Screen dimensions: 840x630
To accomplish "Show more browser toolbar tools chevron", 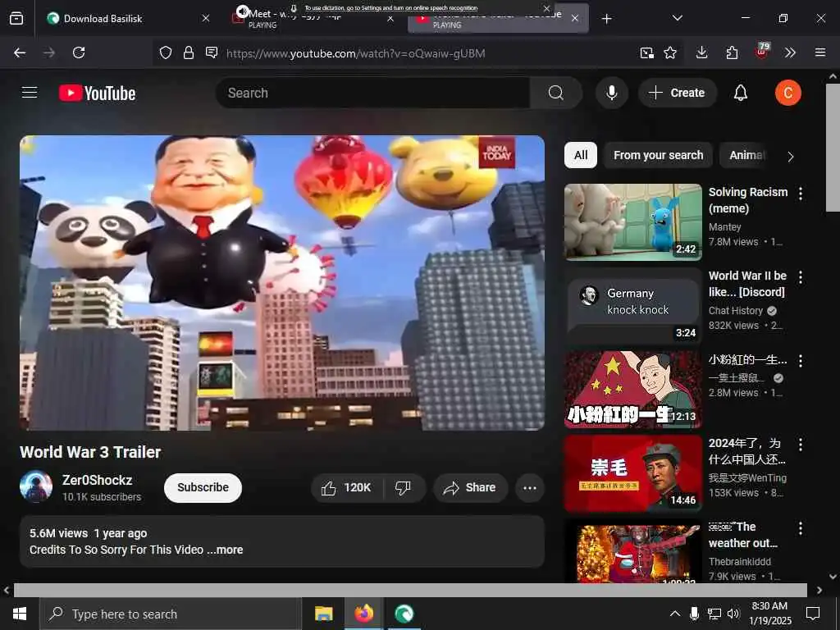I will pos(790,52).
